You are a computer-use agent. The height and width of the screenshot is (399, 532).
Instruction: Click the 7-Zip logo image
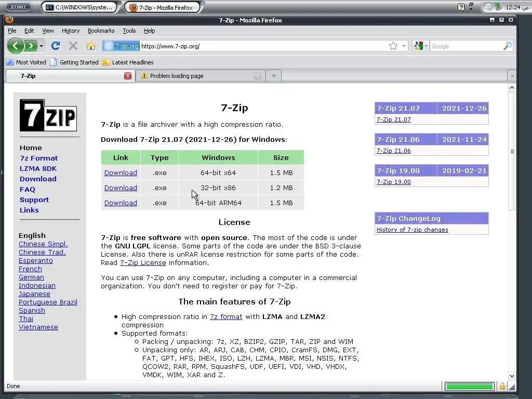coord(48,115)
